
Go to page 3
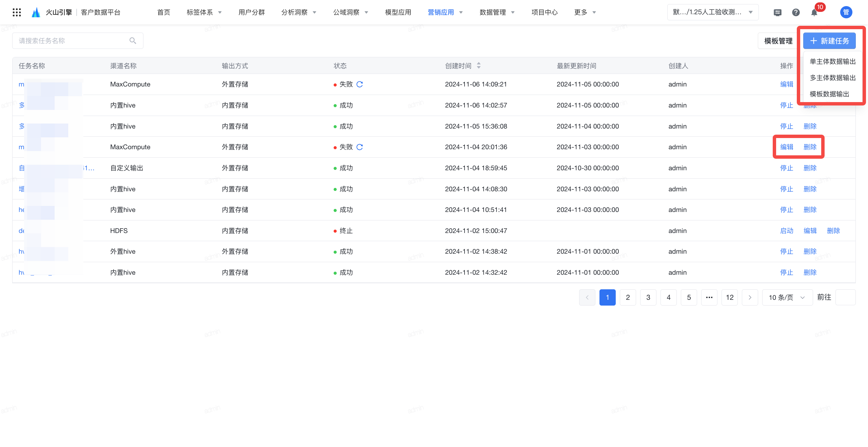pyautogui.click(x=648, y=297)
